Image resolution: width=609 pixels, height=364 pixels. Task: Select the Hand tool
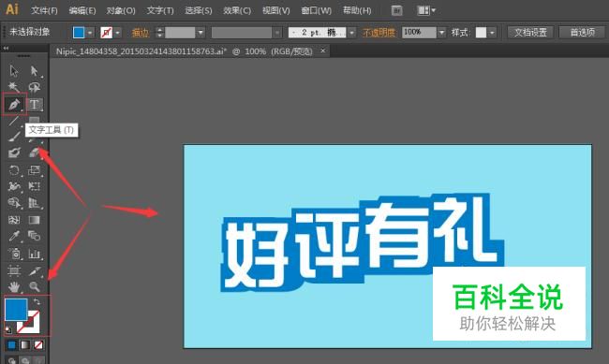(x=14, y=286)
